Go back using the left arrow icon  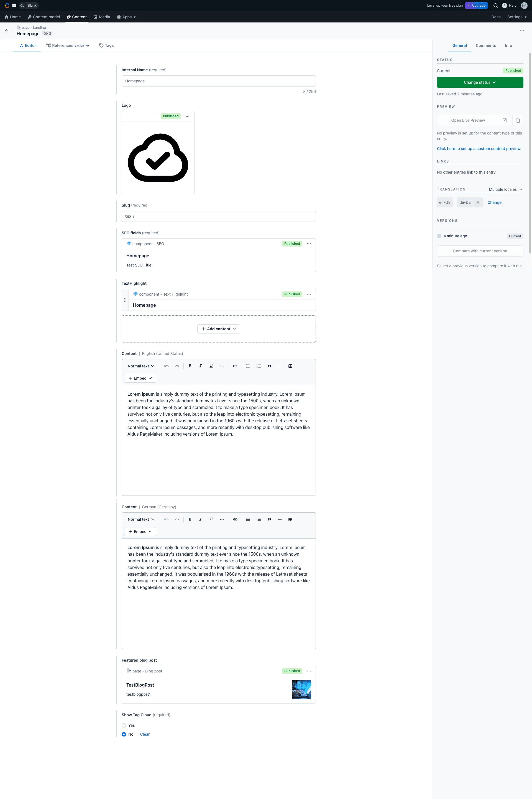(x=7, y=31)
